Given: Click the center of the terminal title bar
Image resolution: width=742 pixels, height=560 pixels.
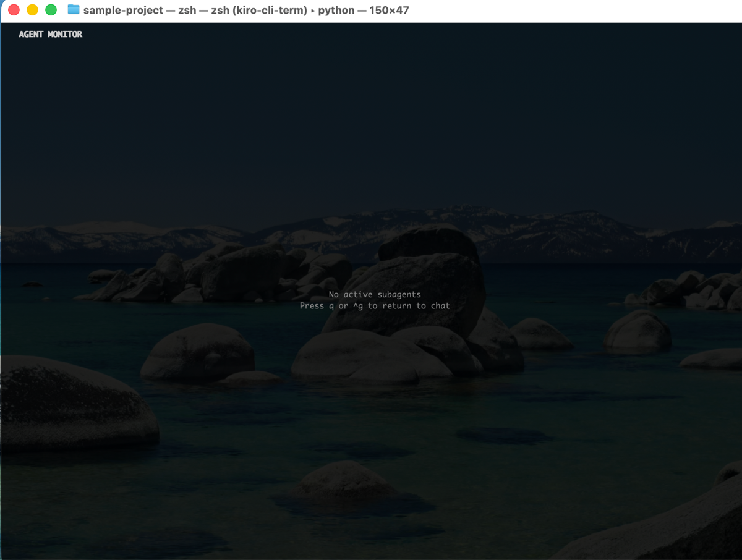Looking at the screenshot, I should point(371,10).
